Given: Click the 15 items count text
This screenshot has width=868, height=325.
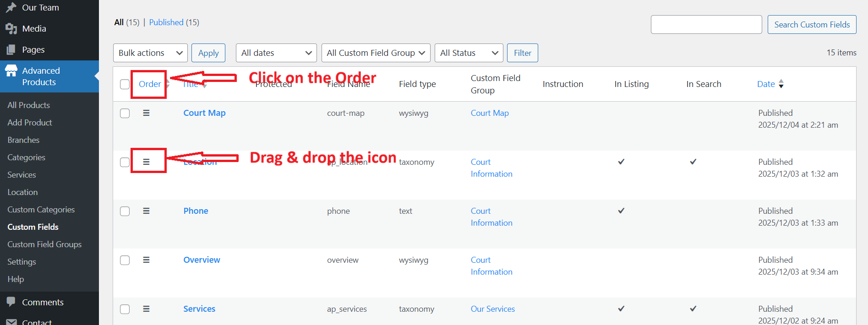Looking at the screenshot, I should click(x=841, y=53).
